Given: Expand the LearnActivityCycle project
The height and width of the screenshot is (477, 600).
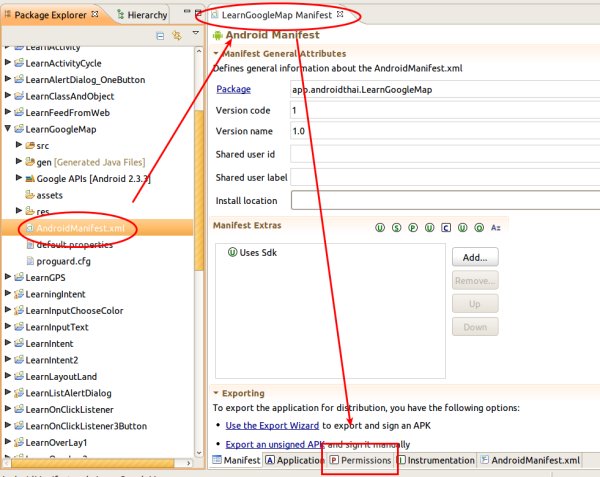Looking at the screenshot, I should (8, 62).
